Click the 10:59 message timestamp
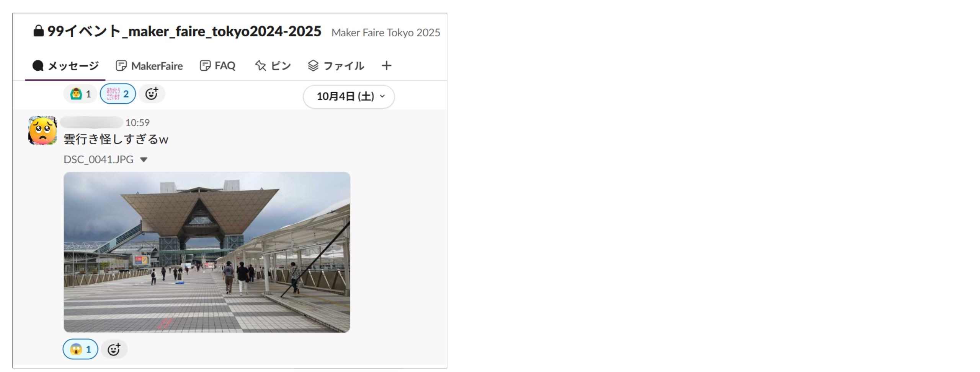This screenshot has height=372, width=980. 137,123
